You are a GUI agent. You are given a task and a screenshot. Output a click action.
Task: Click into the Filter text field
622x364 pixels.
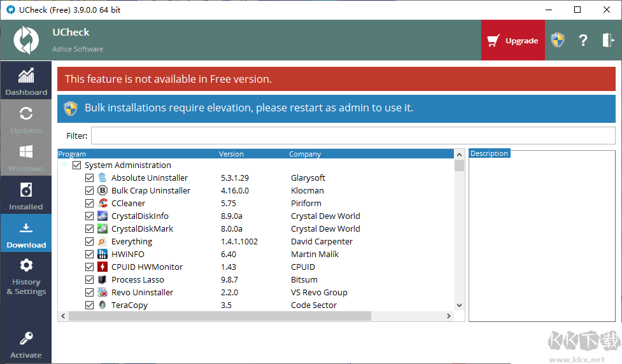(x=353, y=136)
